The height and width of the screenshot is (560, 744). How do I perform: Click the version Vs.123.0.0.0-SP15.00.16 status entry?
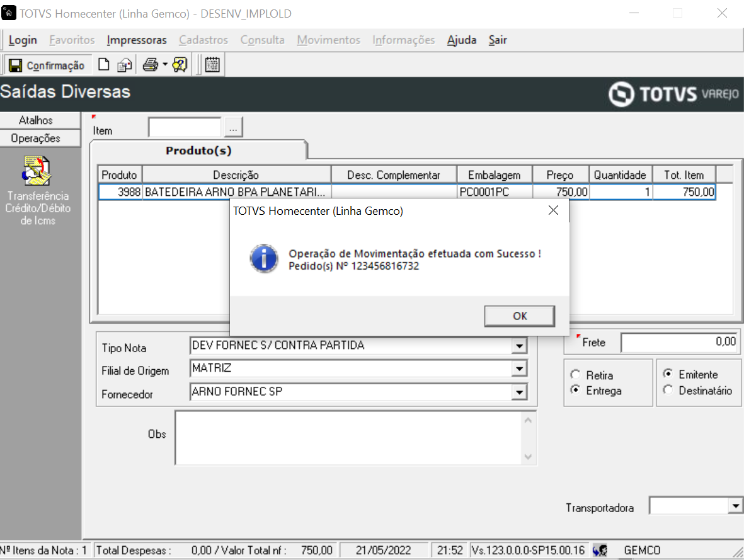pyautogui.click(x=528, y=551)
